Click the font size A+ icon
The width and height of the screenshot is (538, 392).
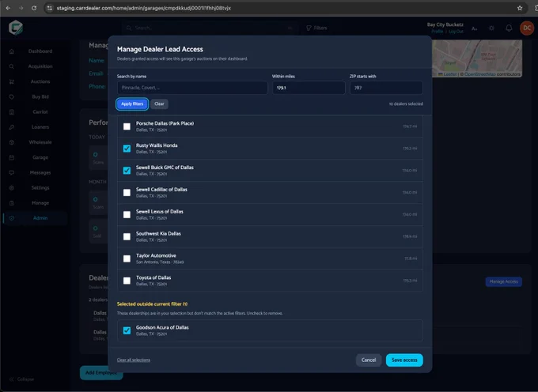tap(475, 28)
